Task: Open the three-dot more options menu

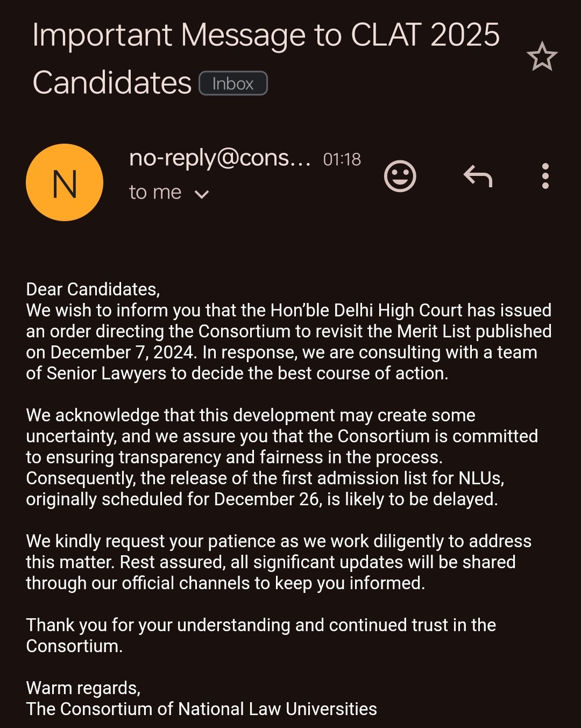Action: pos(545,176)
